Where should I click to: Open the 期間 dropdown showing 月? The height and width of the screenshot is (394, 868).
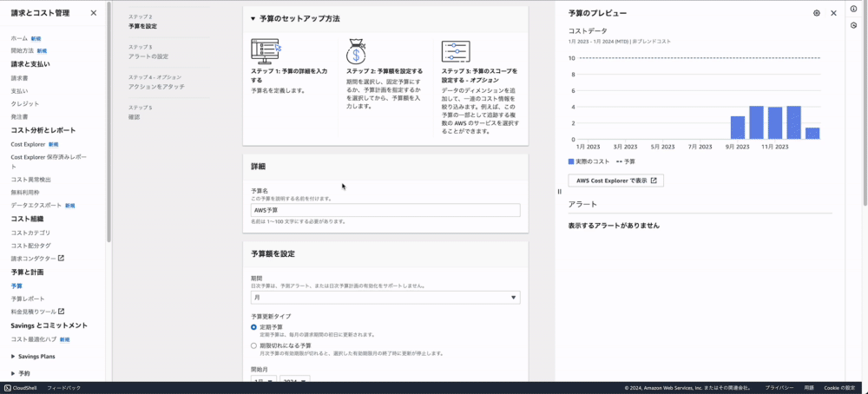[385, 298]
